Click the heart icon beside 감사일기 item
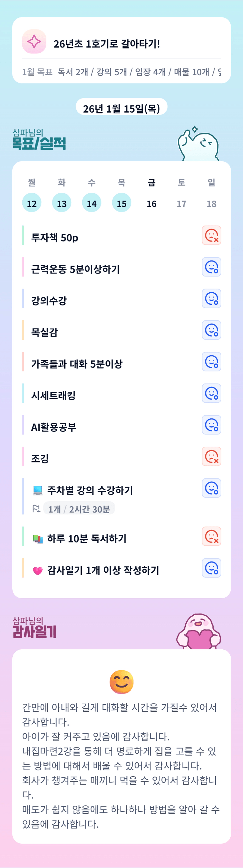The image size is (243, 868). [x=38, y=570]
